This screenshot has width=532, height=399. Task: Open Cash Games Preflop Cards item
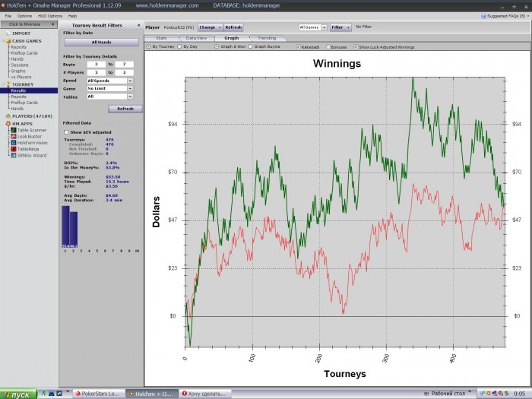tap(24, 53)
